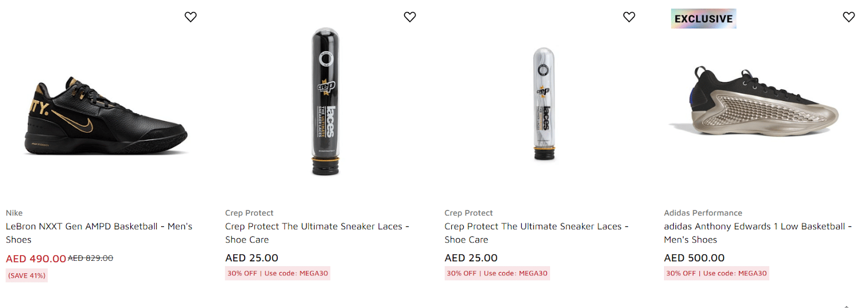The width and height of the screenshot is (868, 308).
Task: Tap the heart for silver Crep Protect laces
Action: (629, 17)
